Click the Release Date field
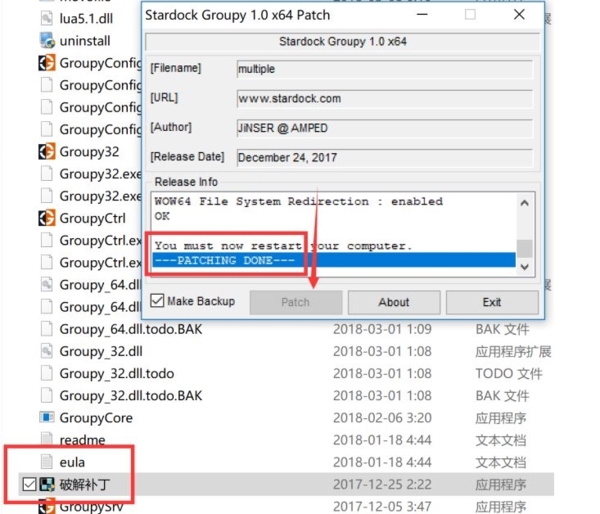The image size is (600, 514). tap(384, 158)
